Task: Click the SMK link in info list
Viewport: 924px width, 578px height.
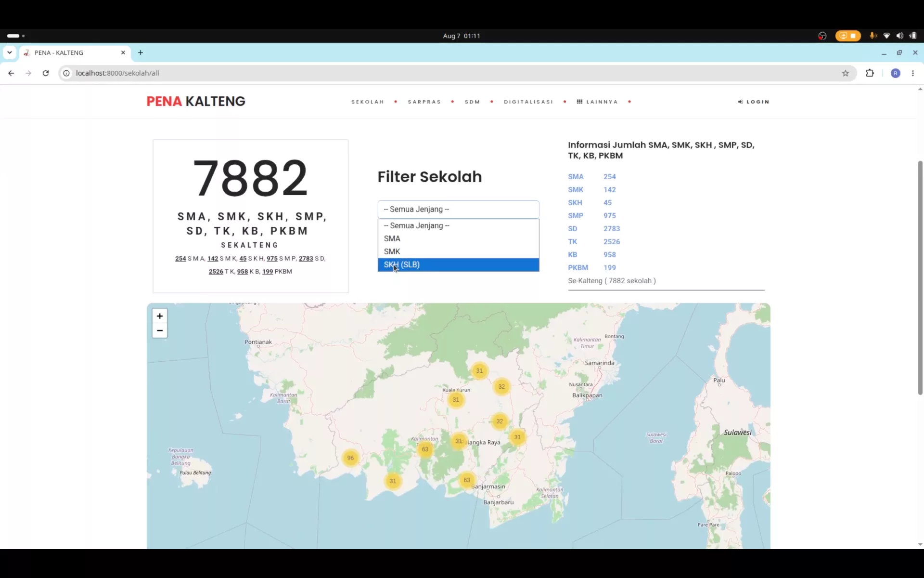Action: (576, 190)
